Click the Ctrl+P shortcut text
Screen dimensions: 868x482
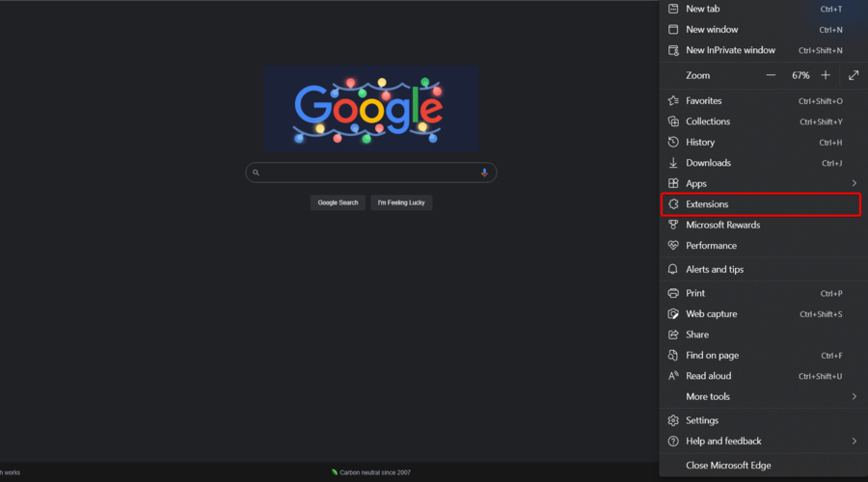(x=831, y=294)
